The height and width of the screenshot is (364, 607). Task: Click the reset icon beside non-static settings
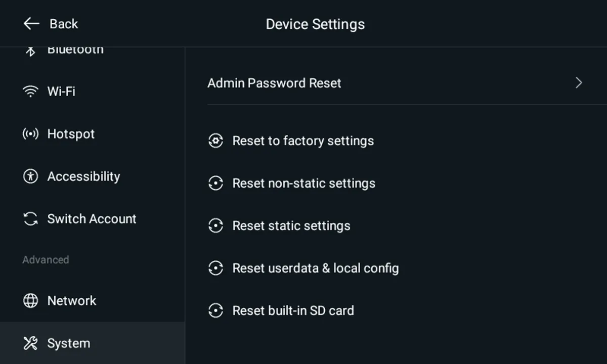pyautogui.click(x=215, y=183)
